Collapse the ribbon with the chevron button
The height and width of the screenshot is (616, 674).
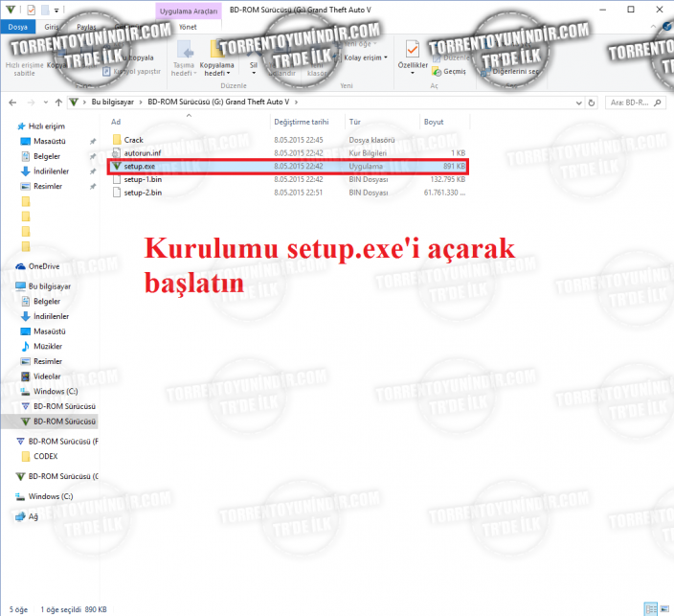653,27
